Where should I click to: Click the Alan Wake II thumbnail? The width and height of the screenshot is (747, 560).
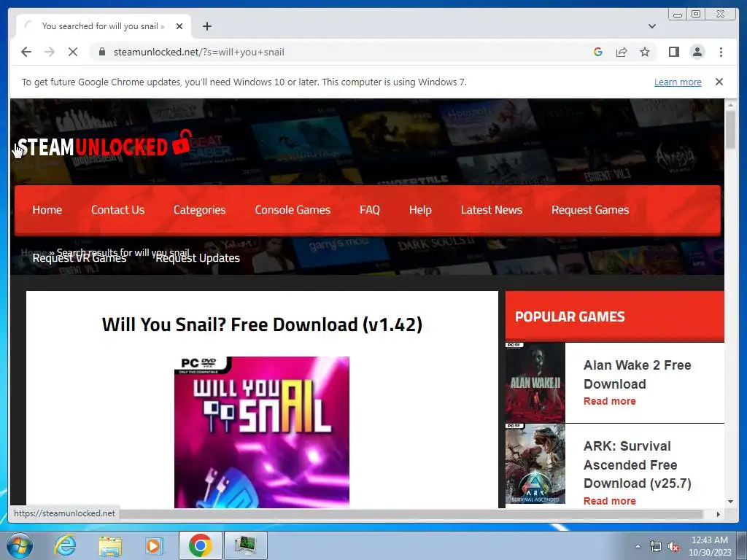[x=535, y=382]
